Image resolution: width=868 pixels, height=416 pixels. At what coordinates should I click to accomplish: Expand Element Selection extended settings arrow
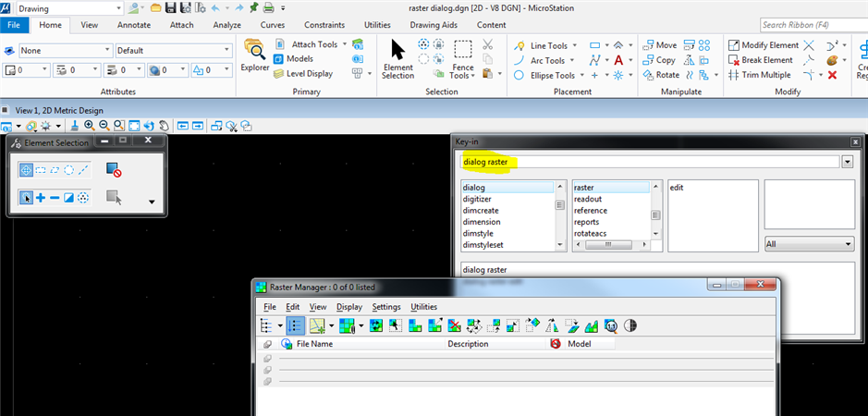[152, 202]
